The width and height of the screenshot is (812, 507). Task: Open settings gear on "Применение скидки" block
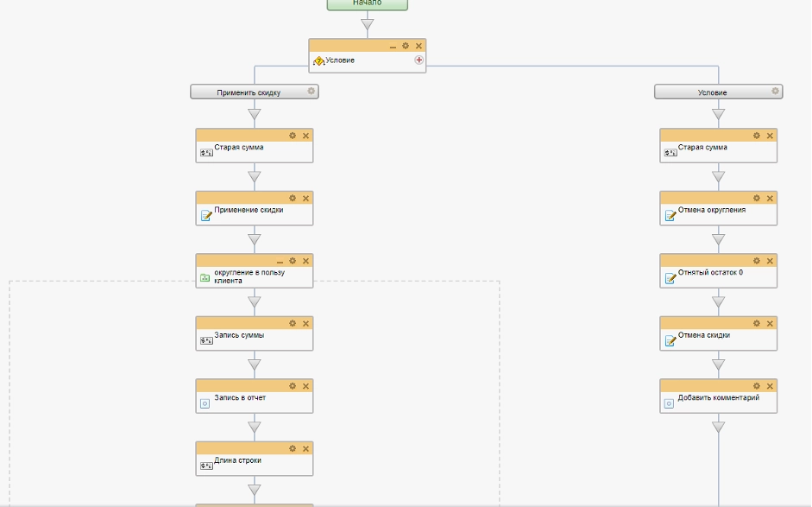pyautogui.click(x=293, y=198)
